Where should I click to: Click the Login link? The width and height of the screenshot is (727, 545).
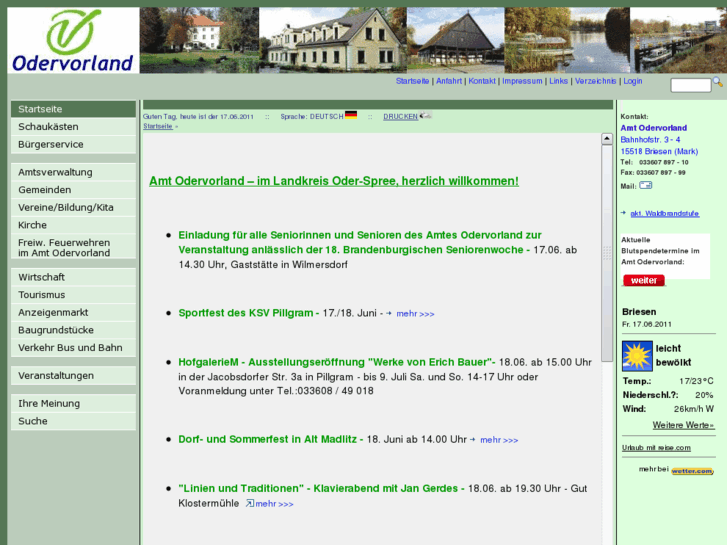[x=632, y=81]
